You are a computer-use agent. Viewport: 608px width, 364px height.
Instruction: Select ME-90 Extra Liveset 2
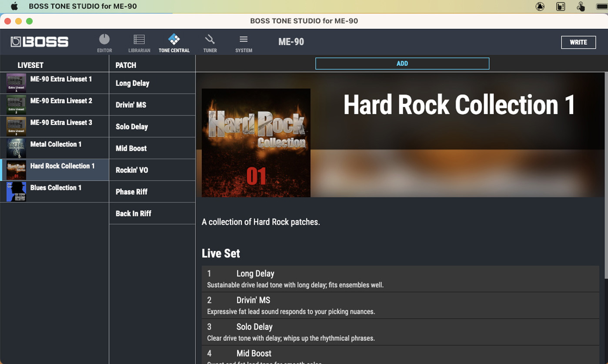coord(61,101)
